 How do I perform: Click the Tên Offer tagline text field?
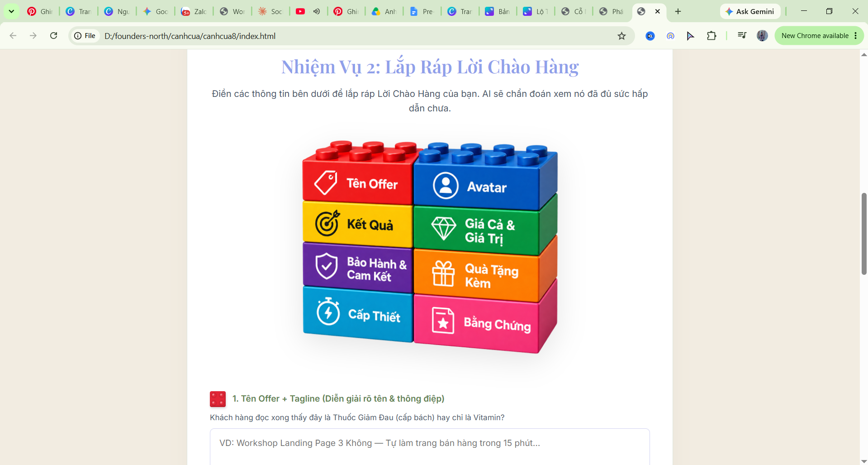point(430,446)
